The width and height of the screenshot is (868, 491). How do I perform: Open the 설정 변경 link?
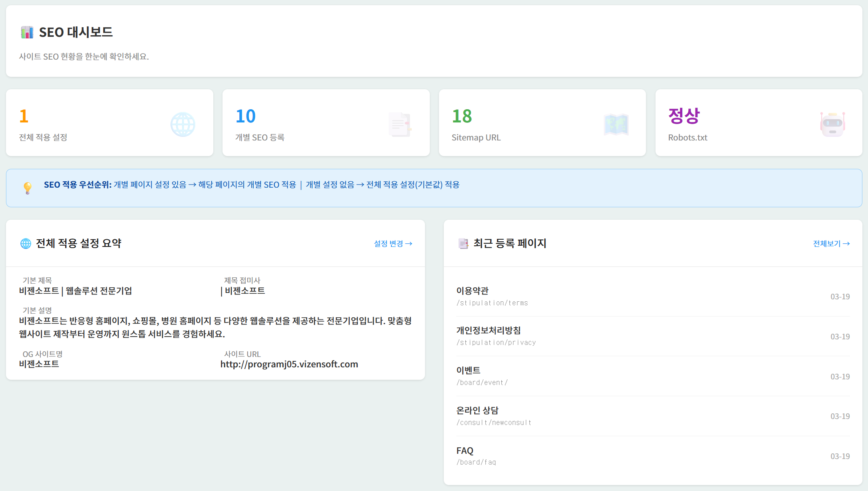pyautogui.click(x=393, y=243)
